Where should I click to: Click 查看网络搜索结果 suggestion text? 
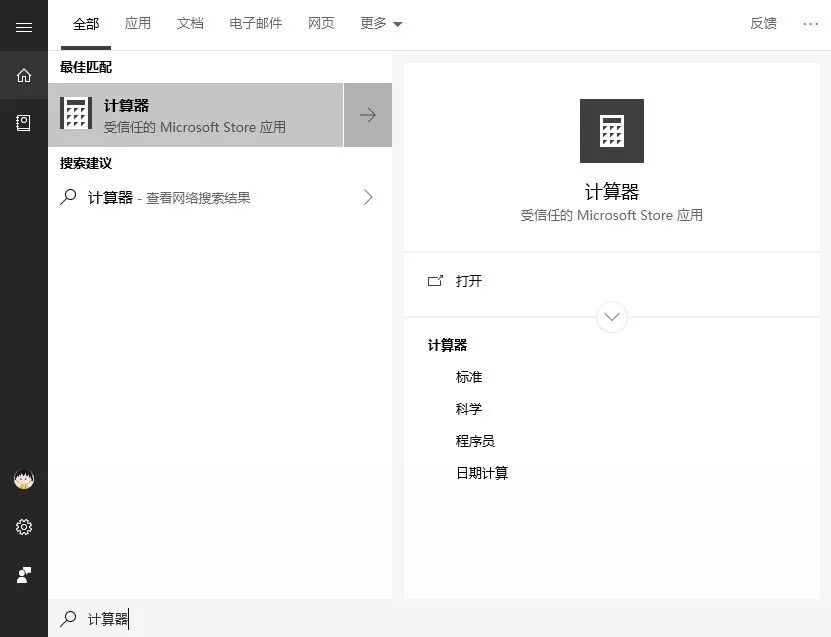coord(198,198)
